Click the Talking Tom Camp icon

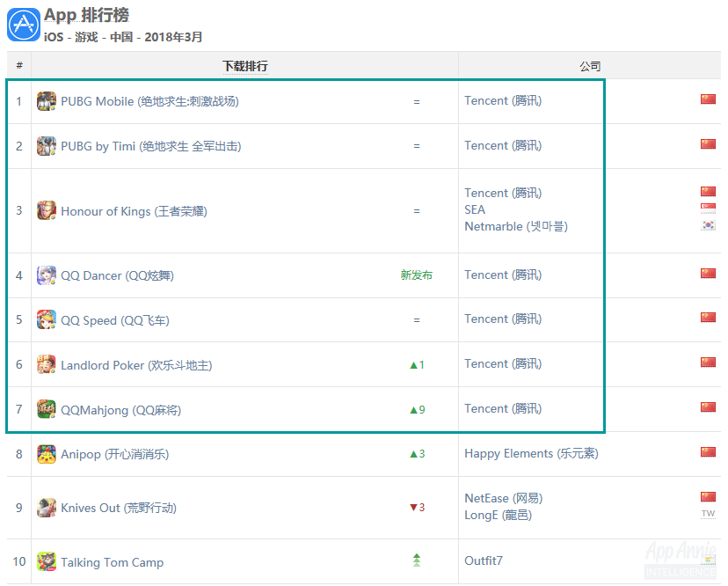[x=47, y=561]
